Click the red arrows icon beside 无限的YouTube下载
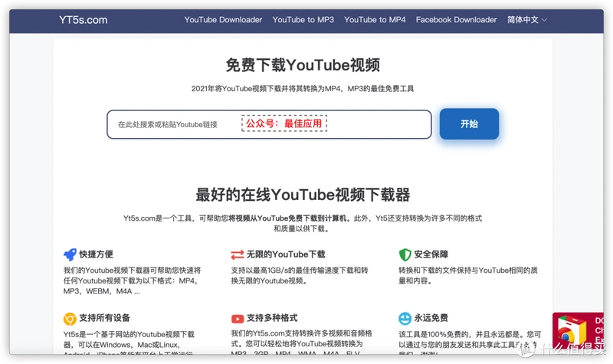Viewport: 613px width, 364px height. [x=238, y=255]
